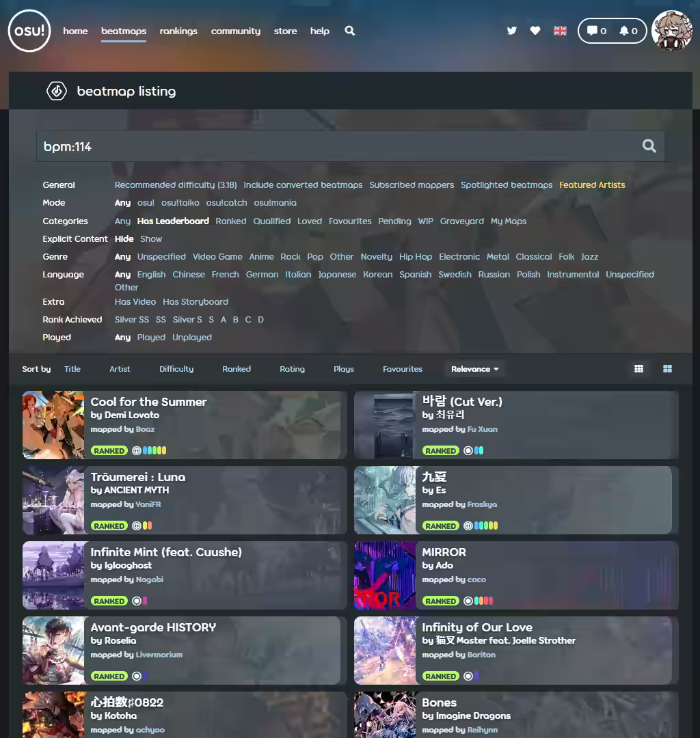Click the osu! logo
Viewport: 700px width, 738px height.
pos(29,31)
